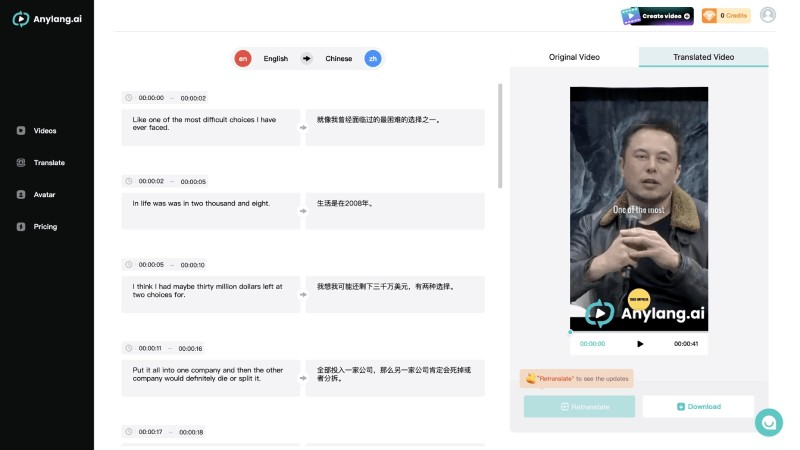Click the video progress bar
The height and width of the screenshot is (450, 800).
click(x=638, y=332)
